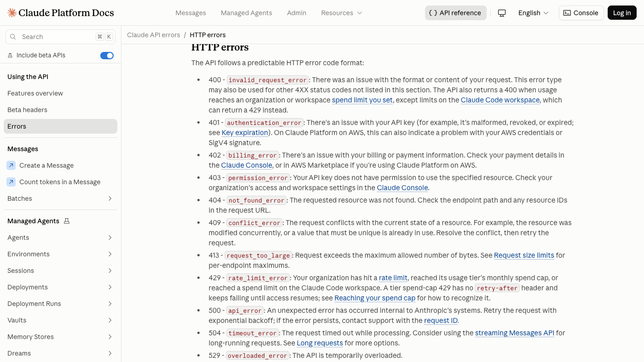Click the arrow icon beside Create a Message
This screenshot has width=644, height=362.
pos(11,165)
